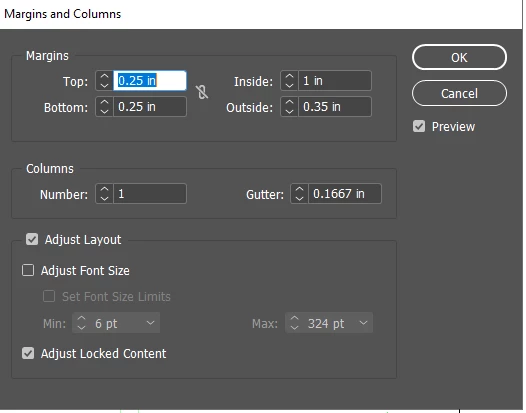This screenshot has width=526, height=413.
Task: Increase the Inside margin using the stepper
Action: [x=289, y=76]
